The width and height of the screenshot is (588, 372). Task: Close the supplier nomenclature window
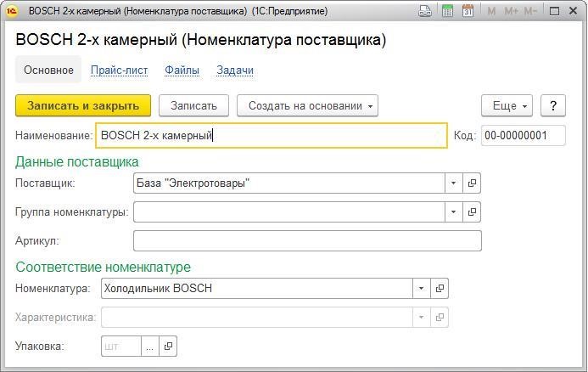(573, 11)
